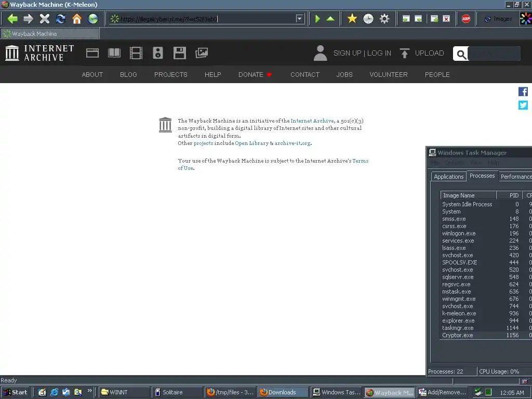Follow the Internet Archive text link
The height and width of the screenshot is (399, 532).
312,121
